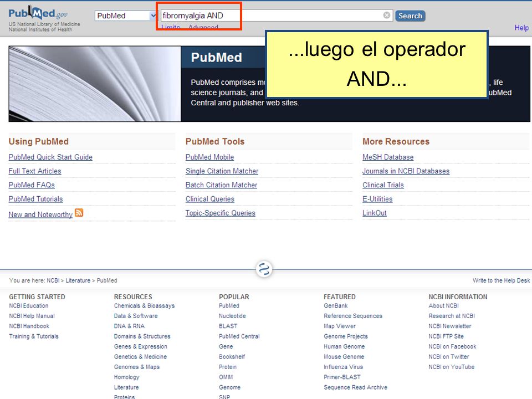The image size is (532, 399).
Task: Open Influenza Virus link
Action: pos(344,367)
